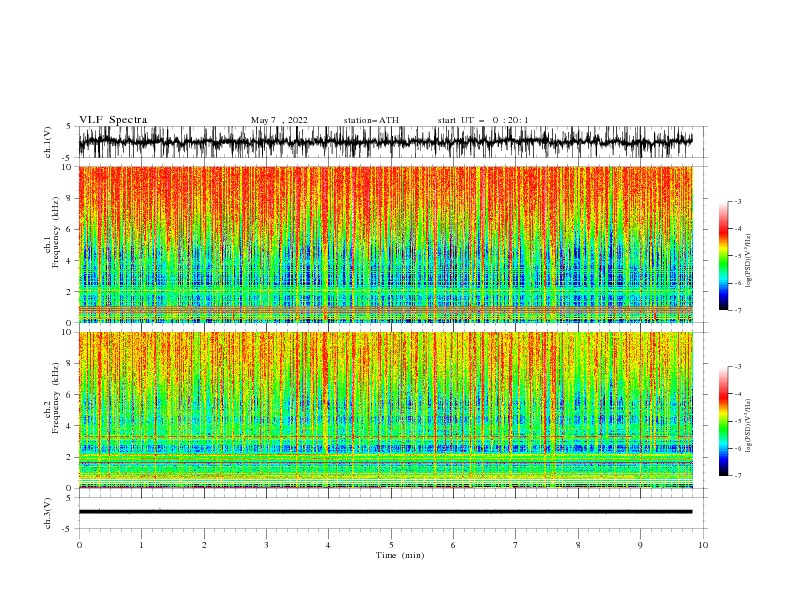This screenshot has width=792, height=612.
Task: Click inside the ch.1 spectrogram panel
Action: [386, 244]
